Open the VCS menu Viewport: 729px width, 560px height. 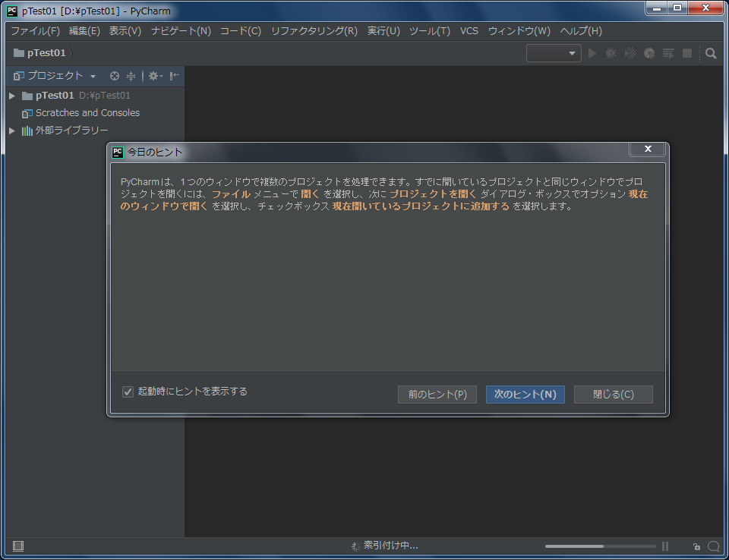pos(469,30)
